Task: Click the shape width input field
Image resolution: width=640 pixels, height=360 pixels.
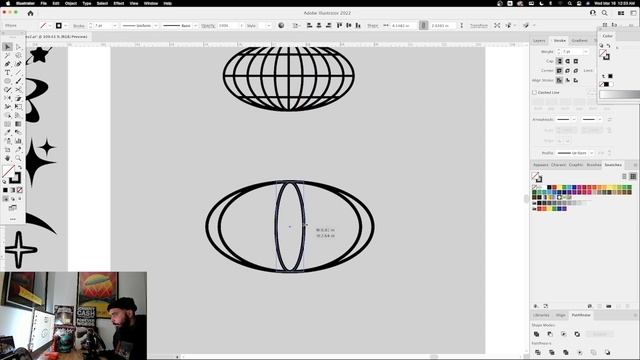Action: (x=403, y=25)
